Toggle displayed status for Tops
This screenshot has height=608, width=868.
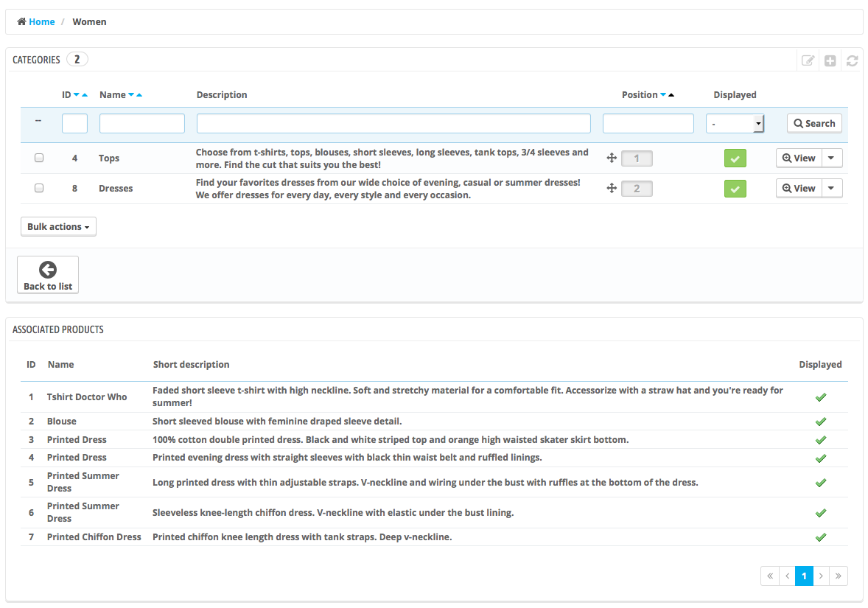point(735,158)
